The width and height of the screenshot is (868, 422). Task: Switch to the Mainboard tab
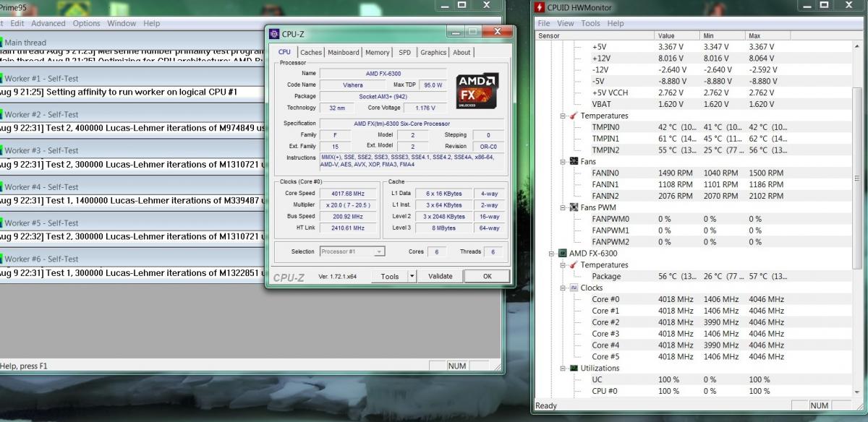pos(343,52)
